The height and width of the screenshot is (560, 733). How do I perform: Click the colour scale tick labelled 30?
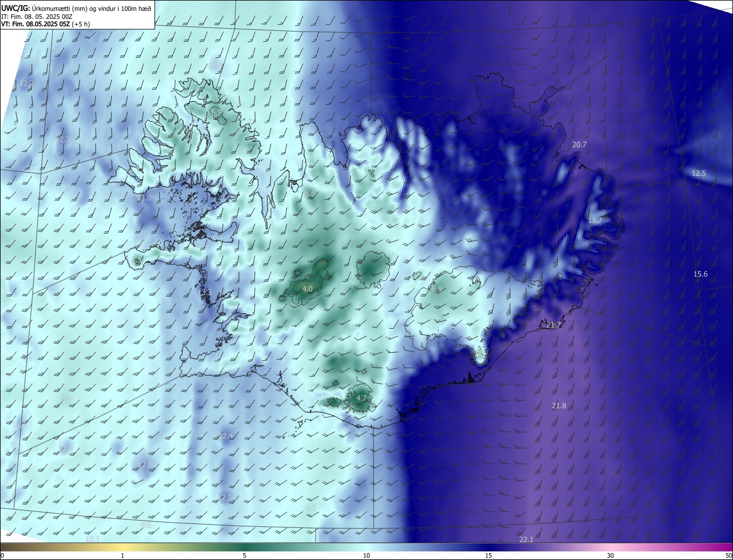[610, 556]
